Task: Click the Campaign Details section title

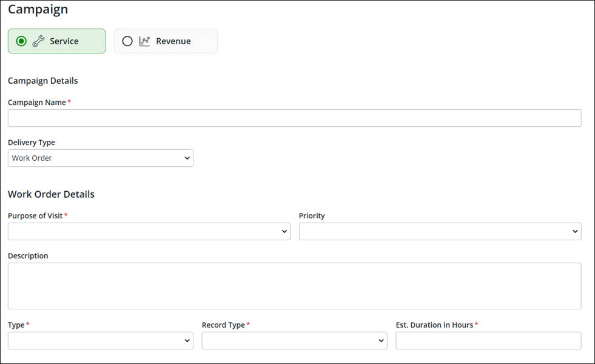Action: point(43,81)
